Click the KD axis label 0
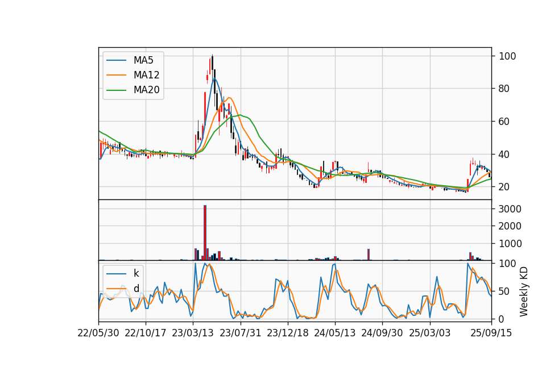This screenshot has width=546, height=392. click(x=502, y=319)
